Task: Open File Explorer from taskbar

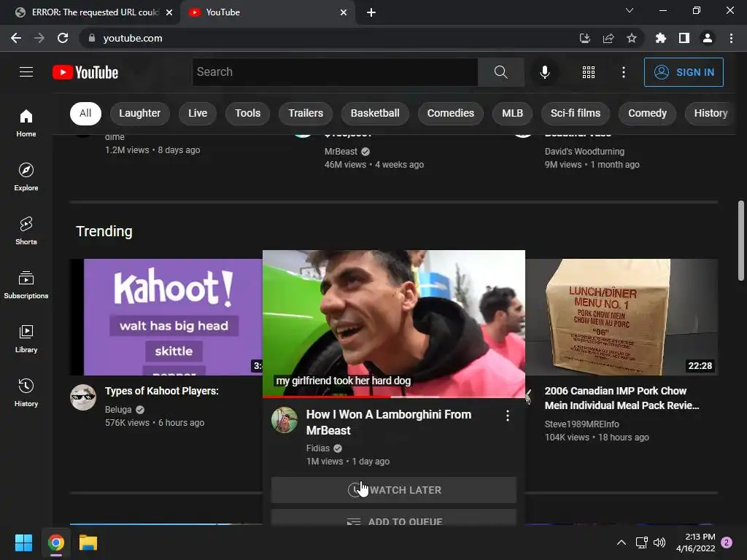Action: [88, 542]
